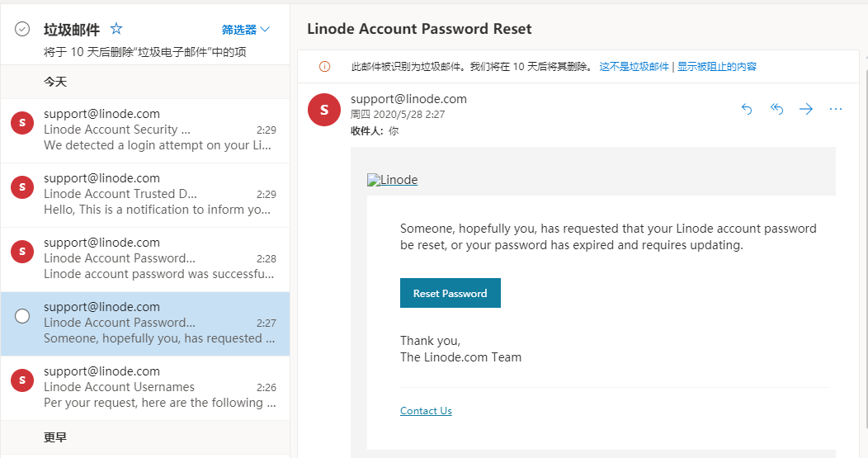The image size is (868, 458).
Task: Expand the 更早 group header
Action: (55, 437)
